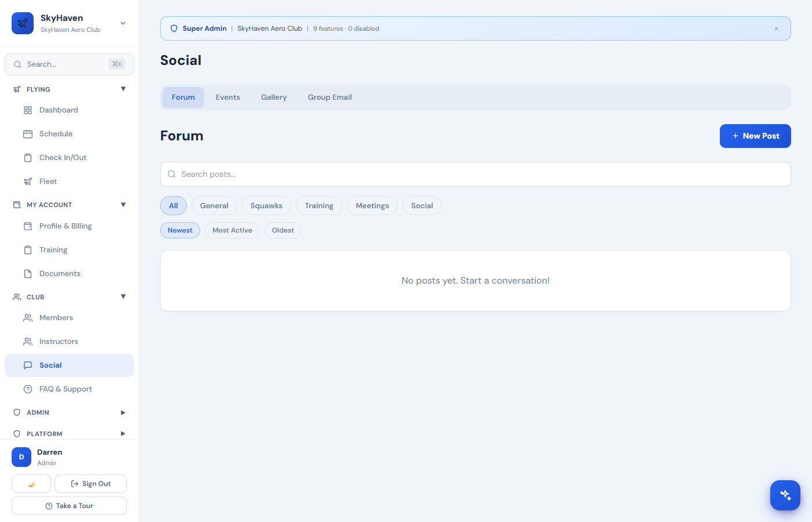Open FAQ & Support question mark icon
This screenshot has height=522, width=812.
(28, 389)
